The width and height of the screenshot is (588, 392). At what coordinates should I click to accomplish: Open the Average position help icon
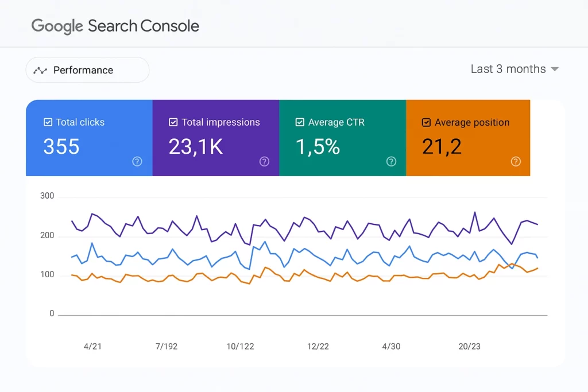tap(516, 162)
